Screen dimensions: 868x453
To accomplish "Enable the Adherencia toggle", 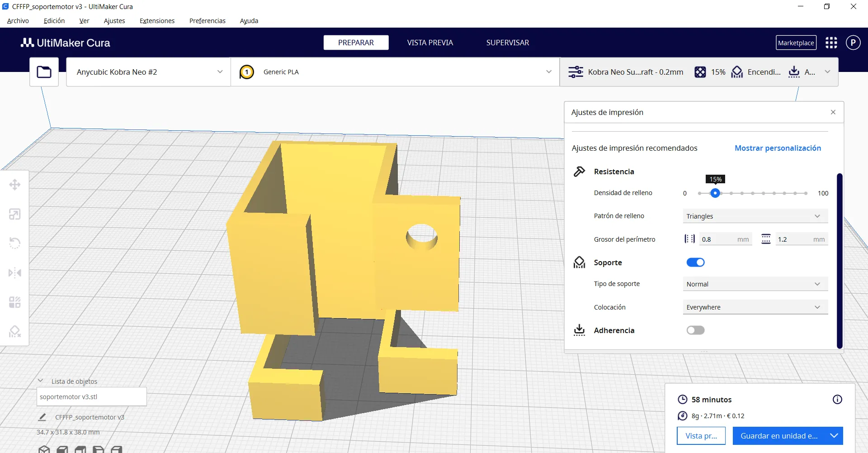I will [695, 330].
